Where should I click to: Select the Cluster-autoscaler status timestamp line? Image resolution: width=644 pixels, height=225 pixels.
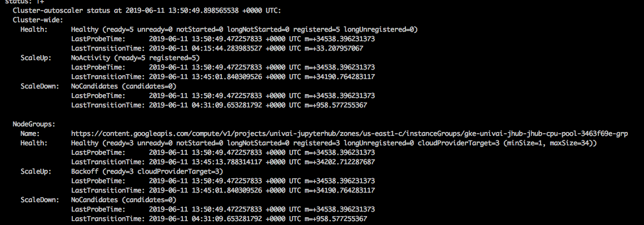click(147, 11)
